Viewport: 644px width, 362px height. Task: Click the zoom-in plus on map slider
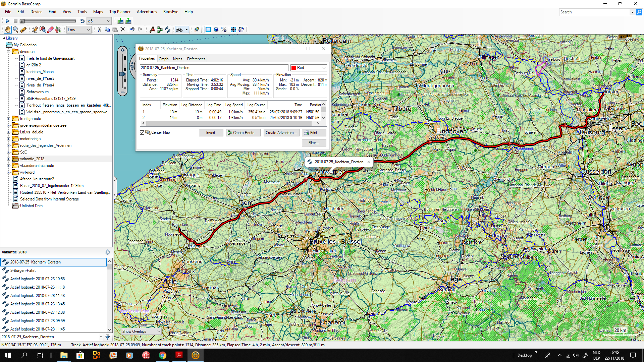click(123, 50)
